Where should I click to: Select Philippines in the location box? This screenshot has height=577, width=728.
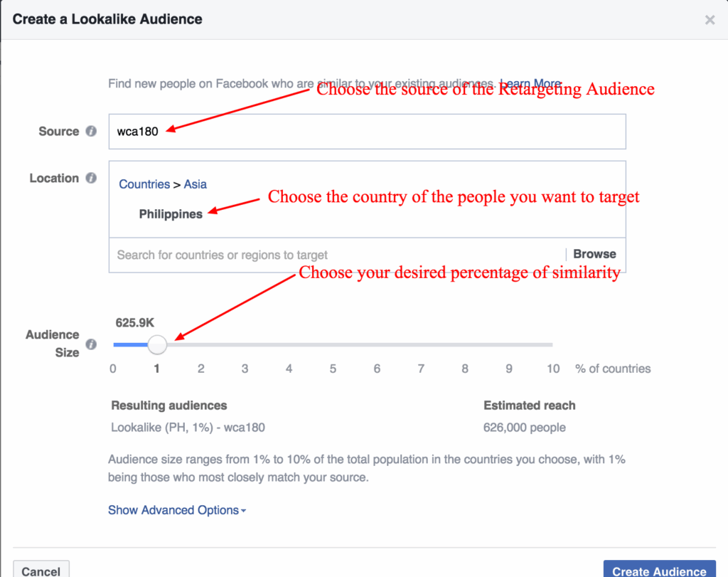click(x=172, y=213)
